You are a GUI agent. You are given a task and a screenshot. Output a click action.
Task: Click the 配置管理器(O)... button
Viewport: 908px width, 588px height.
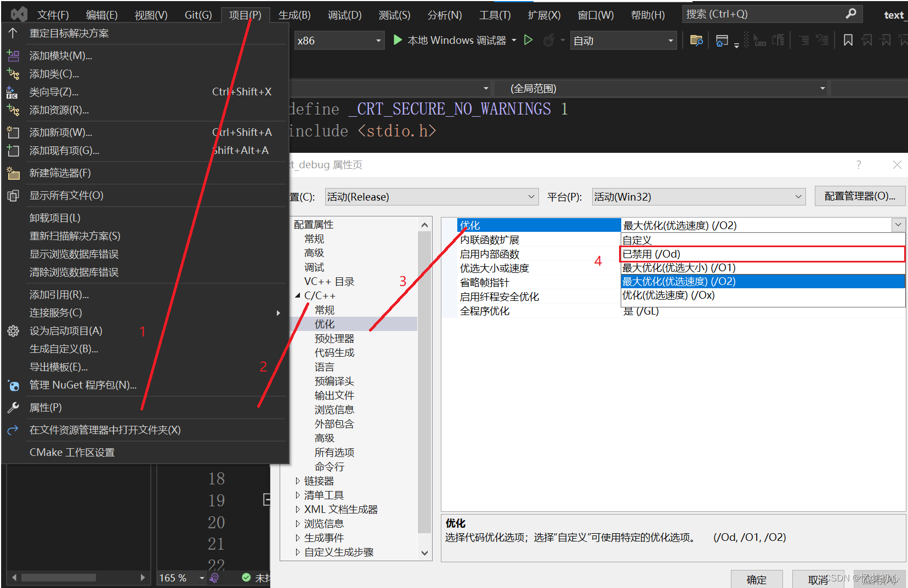860,196
